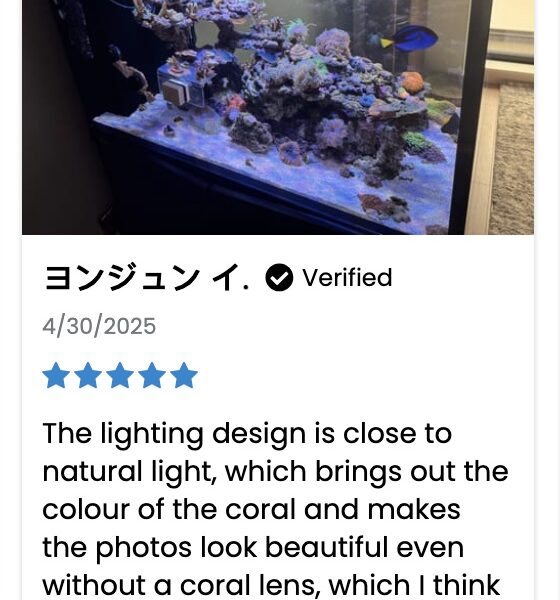Click review line starting "natural light, which brings"
Screen dimensions: 560x600
pyautogui.click(x=275, y=472)
